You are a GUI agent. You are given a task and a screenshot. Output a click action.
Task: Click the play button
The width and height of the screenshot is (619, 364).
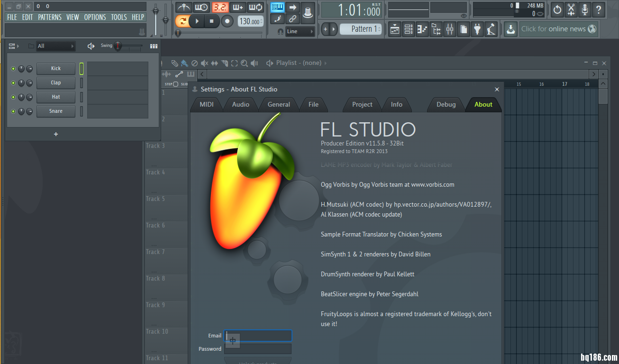coord(197,21)
